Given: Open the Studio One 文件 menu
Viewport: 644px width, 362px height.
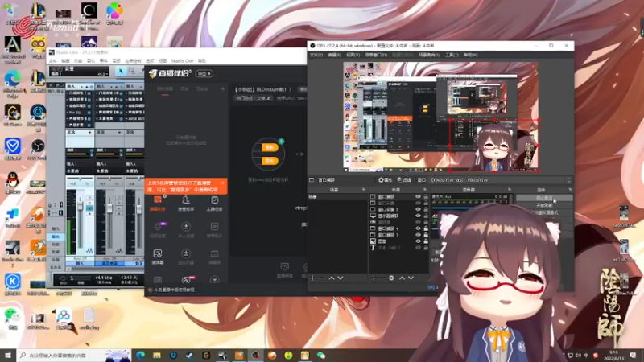Looking at the screenshot, I should click(x=53, y=61).
